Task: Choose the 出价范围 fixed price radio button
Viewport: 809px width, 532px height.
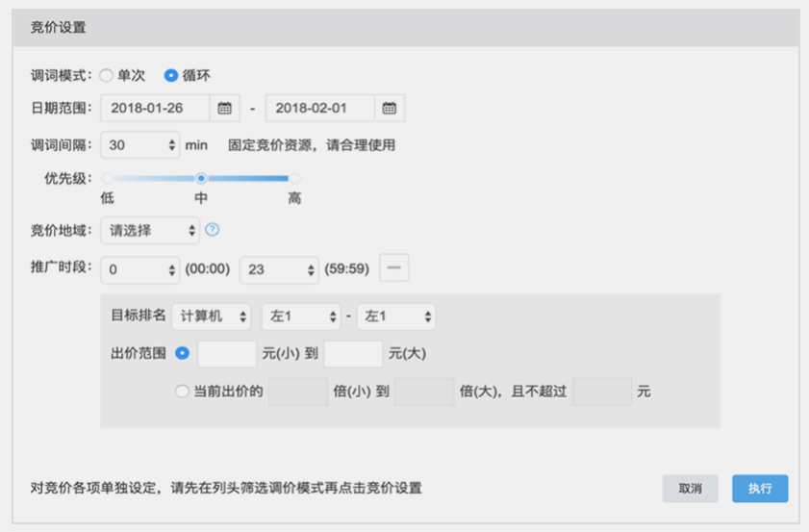Action: click(x=183, y=353)
